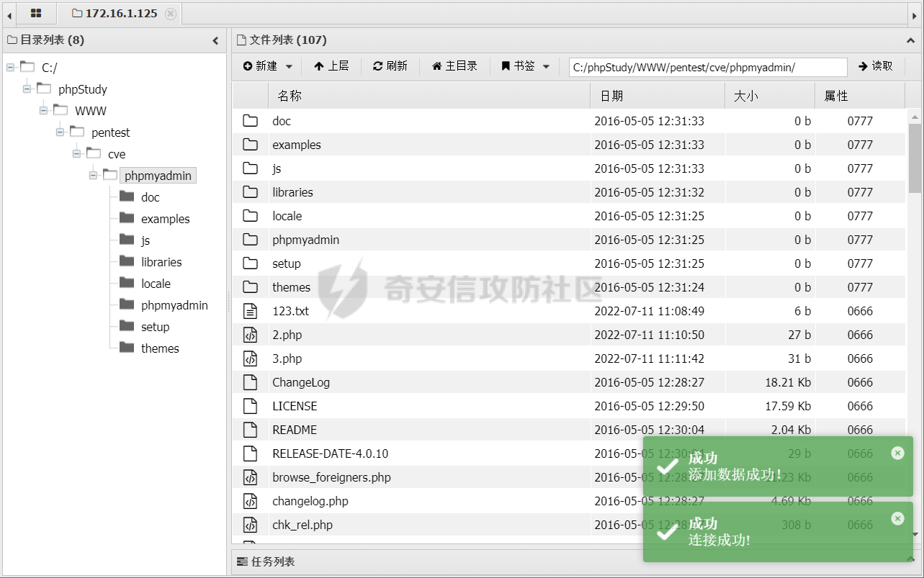Close the 172.16.1.125 tab
Viewport: 924px width, 578px height.
(170, 14)
